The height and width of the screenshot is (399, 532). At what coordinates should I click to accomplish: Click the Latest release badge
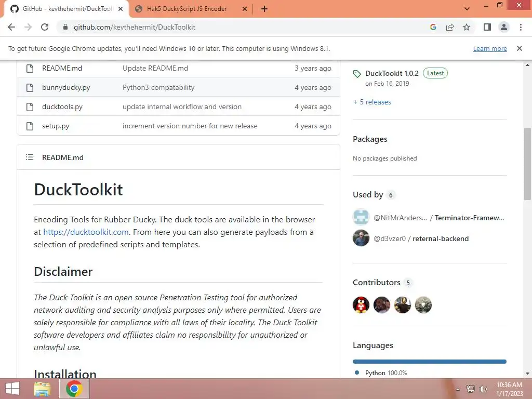435,73
